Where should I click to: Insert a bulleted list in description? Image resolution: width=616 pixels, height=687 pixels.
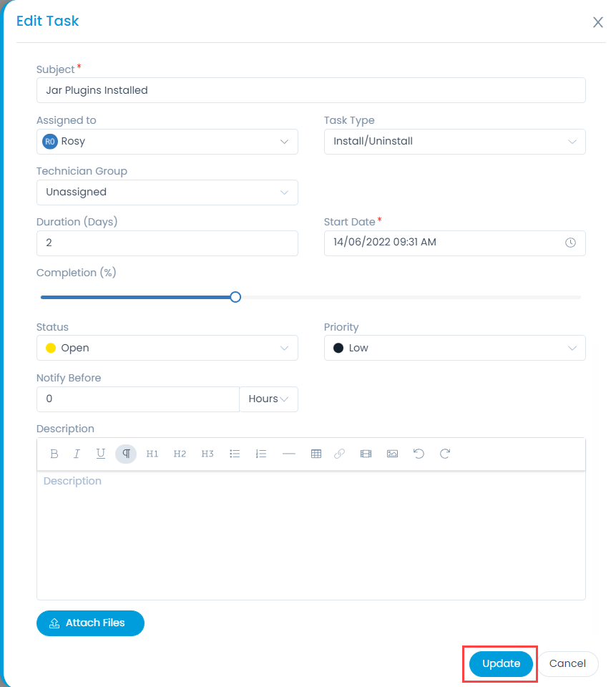pyautogui.click(x=235, y=454)
